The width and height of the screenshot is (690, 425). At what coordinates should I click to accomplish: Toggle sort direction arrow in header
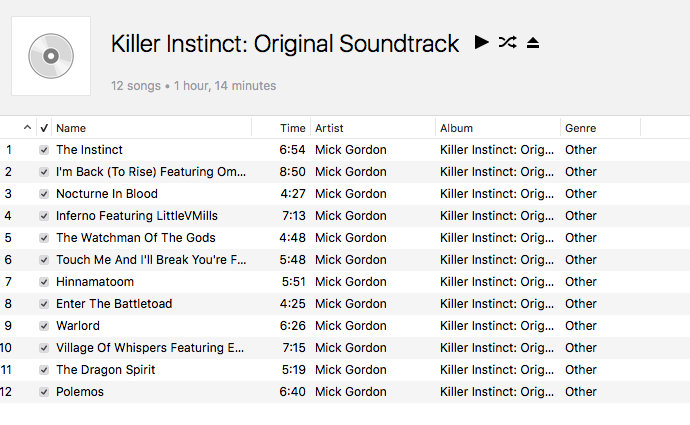(27, 128)
